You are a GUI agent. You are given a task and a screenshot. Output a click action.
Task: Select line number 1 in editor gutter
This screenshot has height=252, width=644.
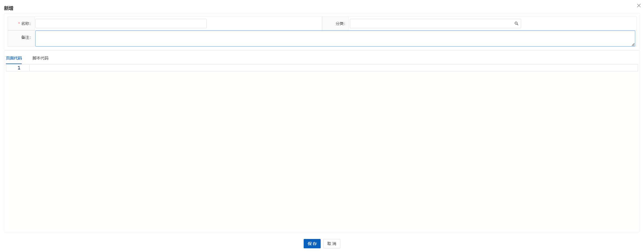(19, 68)
